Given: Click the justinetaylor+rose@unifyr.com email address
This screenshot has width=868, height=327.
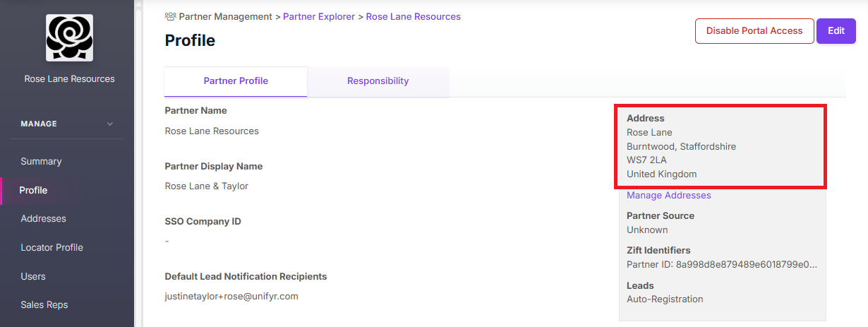Looking at the screenshot, I should pyautogui.click(x=231, y=297).
